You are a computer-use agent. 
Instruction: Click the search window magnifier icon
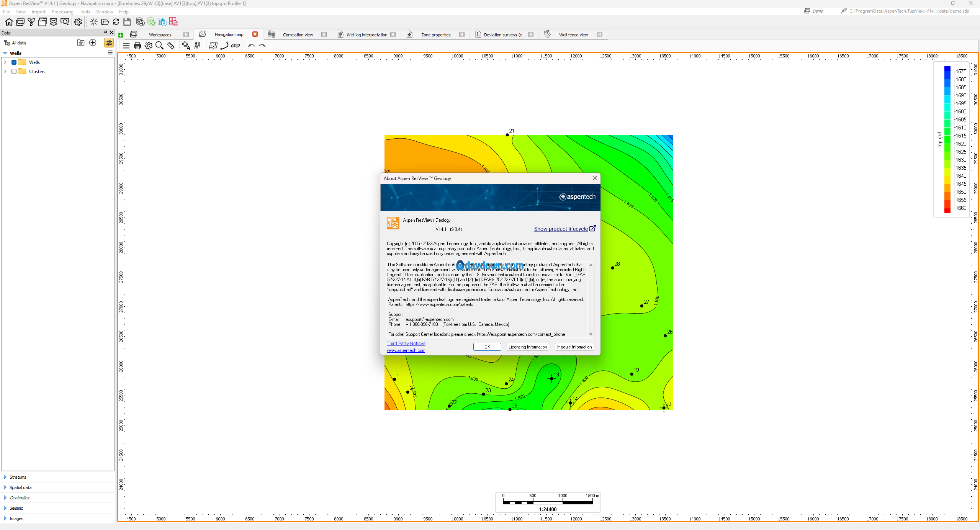point(65,22)
